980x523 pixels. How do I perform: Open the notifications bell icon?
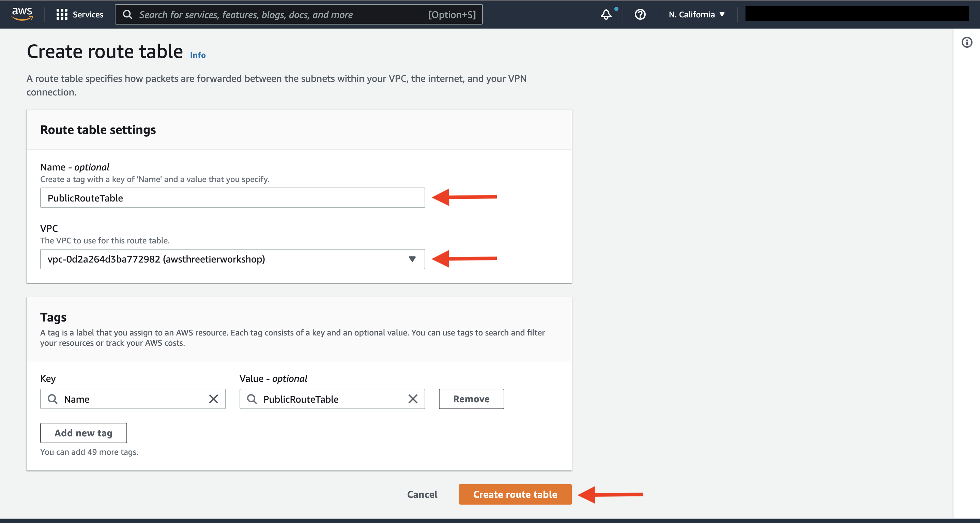click(606, 14)
